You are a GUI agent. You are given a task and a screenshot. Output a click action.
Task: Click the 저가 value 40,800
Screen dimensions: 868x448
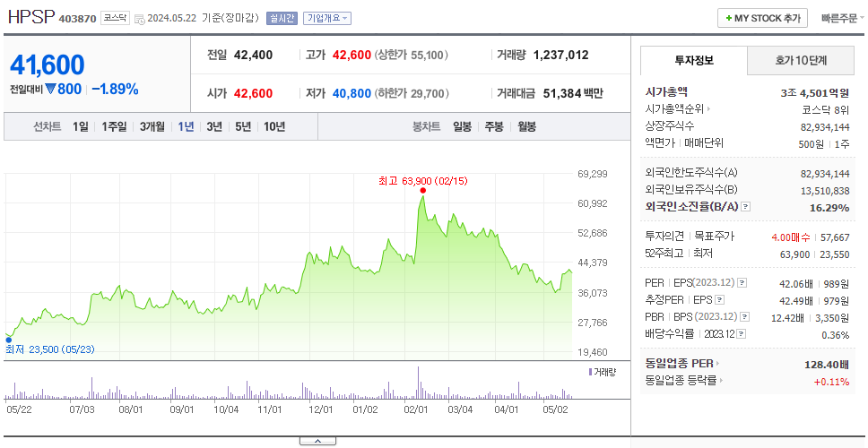[352, 93]
